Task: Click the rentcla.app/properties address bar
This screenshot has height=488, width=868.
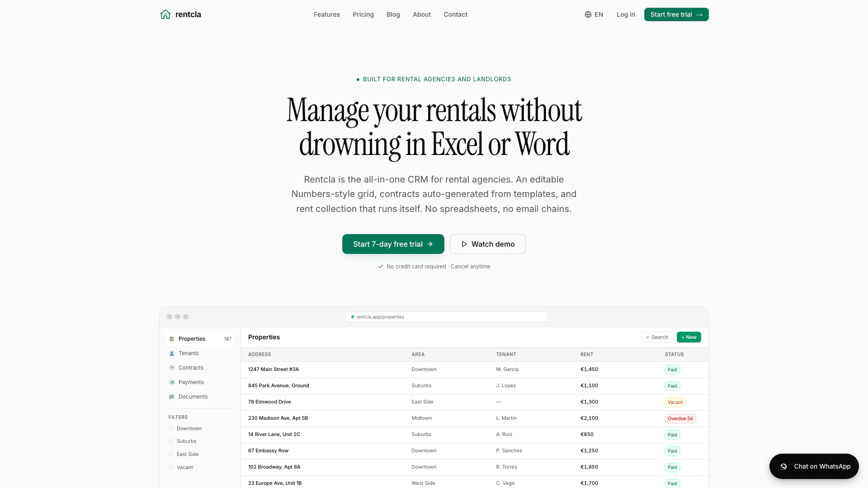Action: point(446,317)
